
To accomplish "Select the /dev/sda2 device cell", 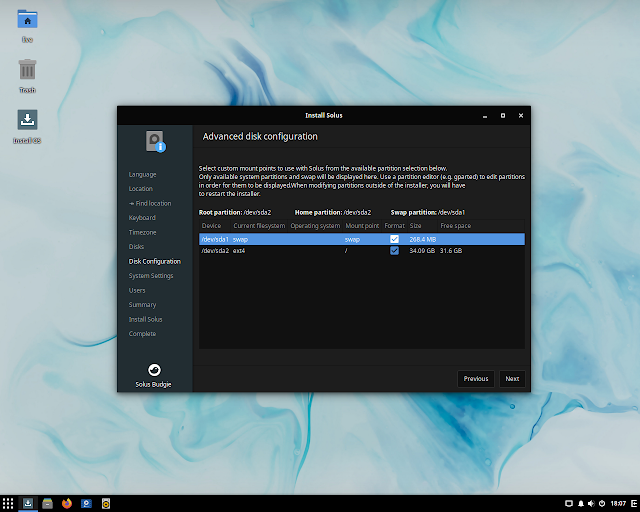I will pos(215,251).
